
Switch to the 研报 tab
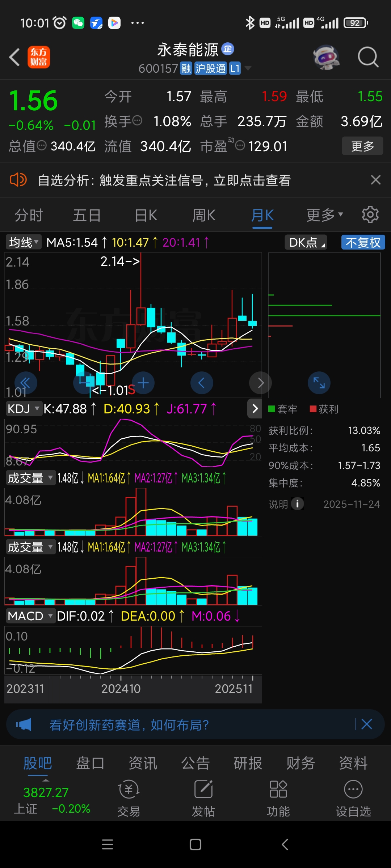pos(248,763)
